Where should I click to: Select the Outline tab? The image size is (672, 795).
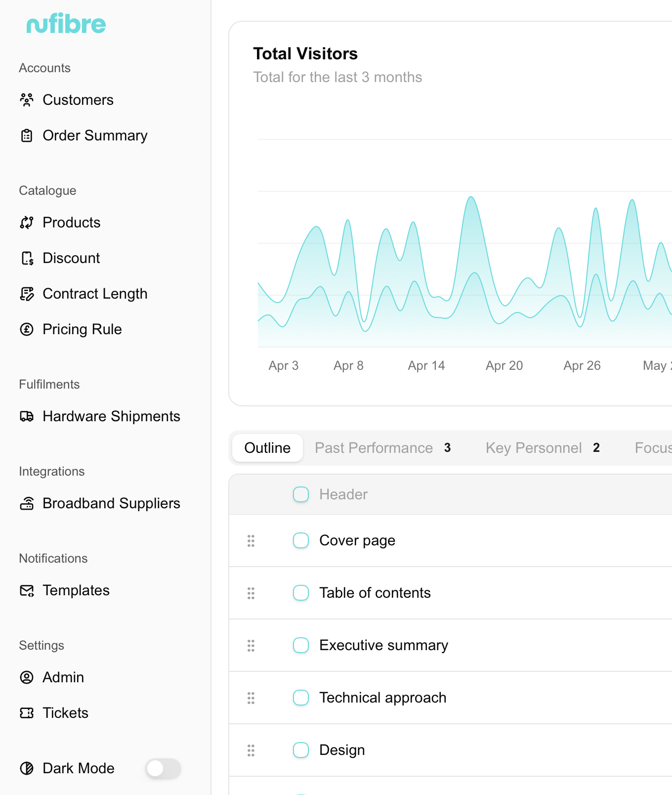(x=267, y=448)
